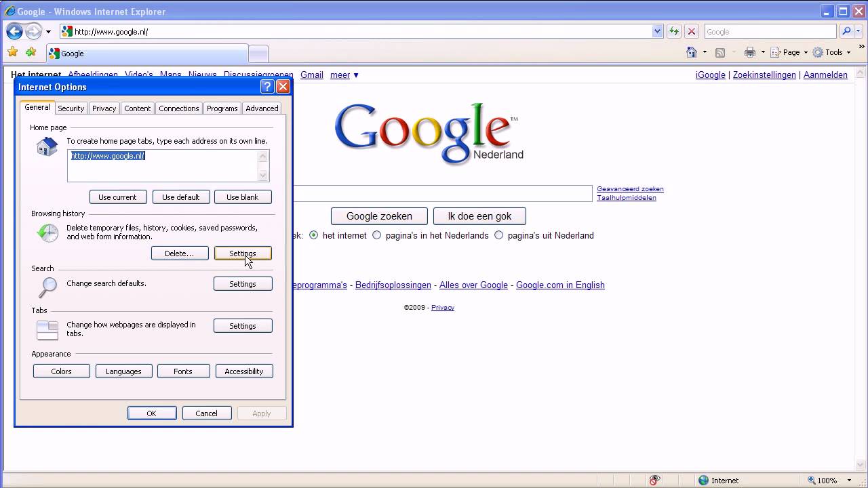
Task: Open a new blank tab button
Action: point(258,54)
